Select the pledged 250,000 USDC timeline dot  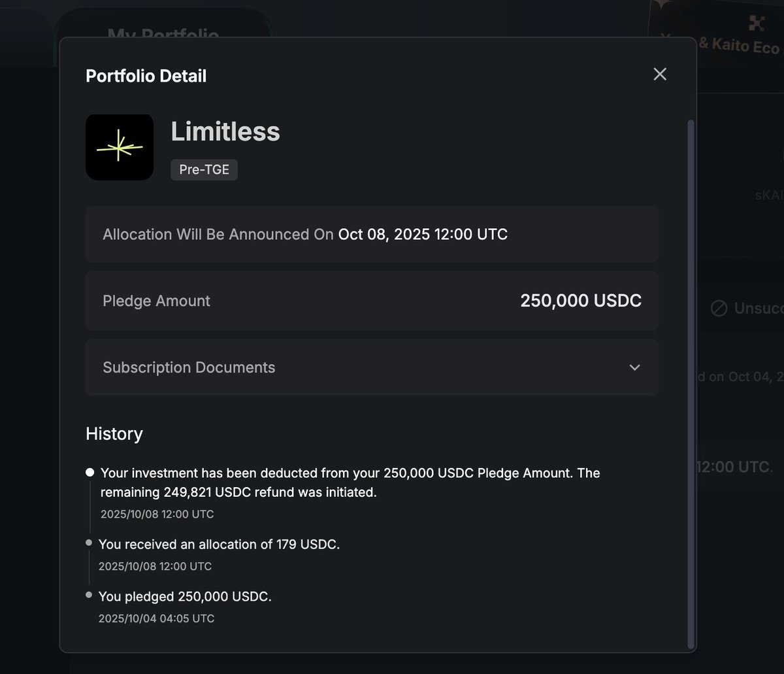89,595
